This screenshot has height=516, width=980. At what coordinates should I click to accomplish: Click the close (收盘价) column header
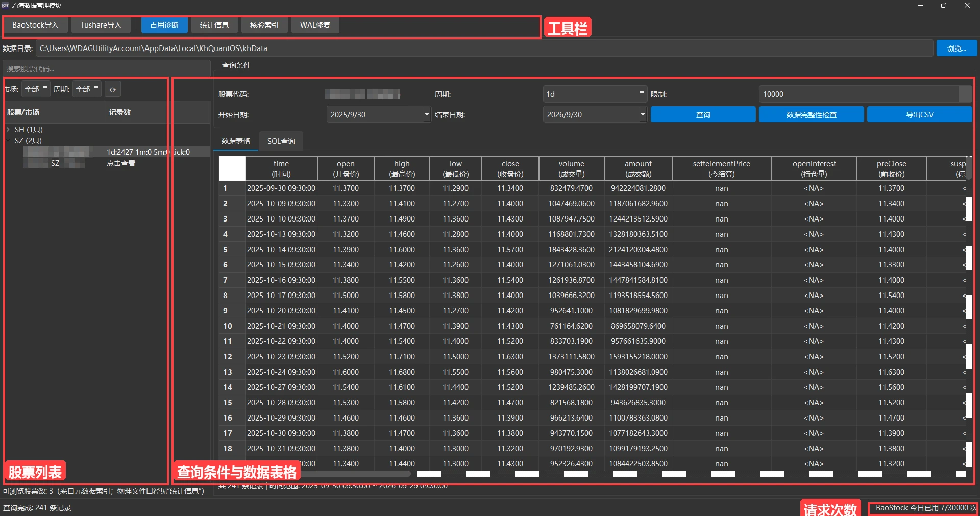click(x=510, y=169)
